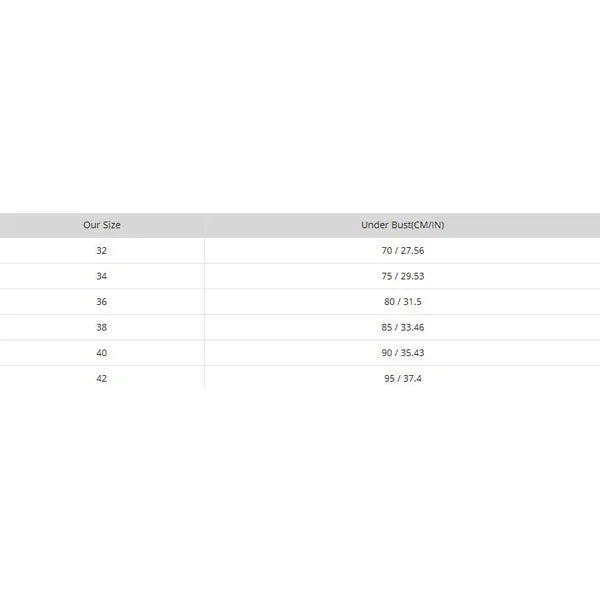Select size 40 in the Our Size column
The image size is (600, 600).
coord(102,353)
